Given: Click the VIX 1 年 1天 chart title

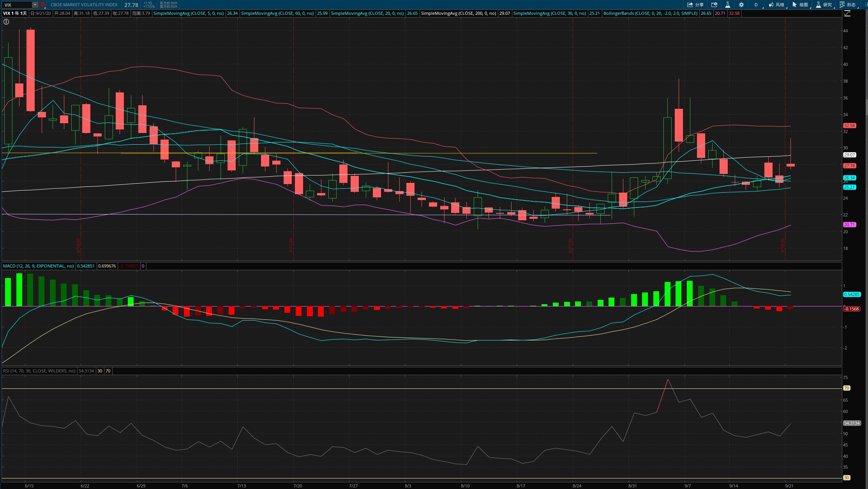Looking at the screenshot, I should click(x=15, y=13).
